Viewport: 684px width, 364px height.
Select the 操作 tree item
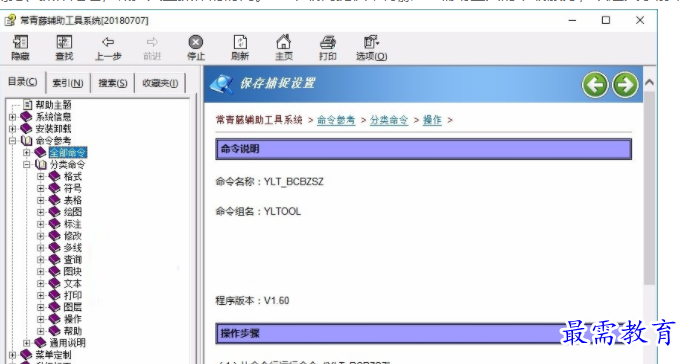[x=72, y=319]
